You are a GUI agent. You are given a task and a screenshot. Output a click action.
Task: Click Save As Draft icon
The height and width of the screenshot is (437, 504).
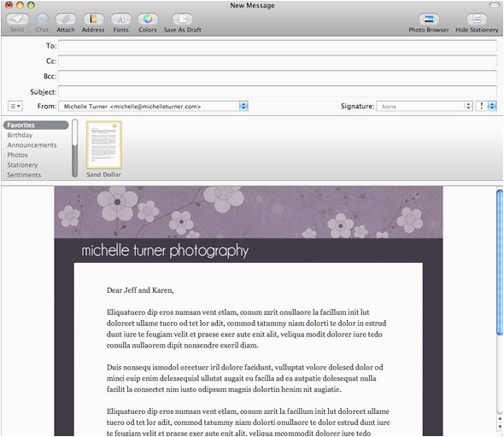(182, 20)
